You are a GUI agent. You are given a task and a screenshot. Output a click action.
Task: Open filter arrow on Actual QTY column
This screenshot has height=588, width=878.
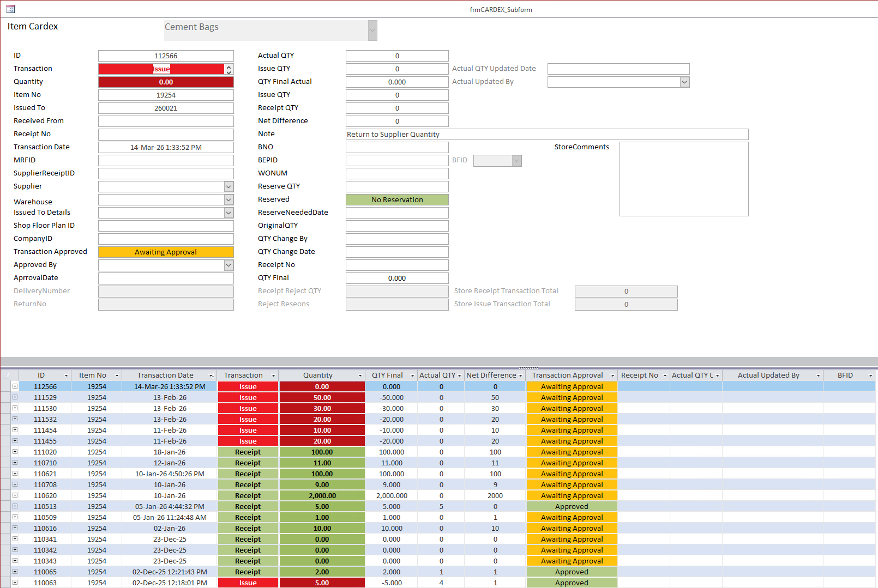tap(459, 375)
